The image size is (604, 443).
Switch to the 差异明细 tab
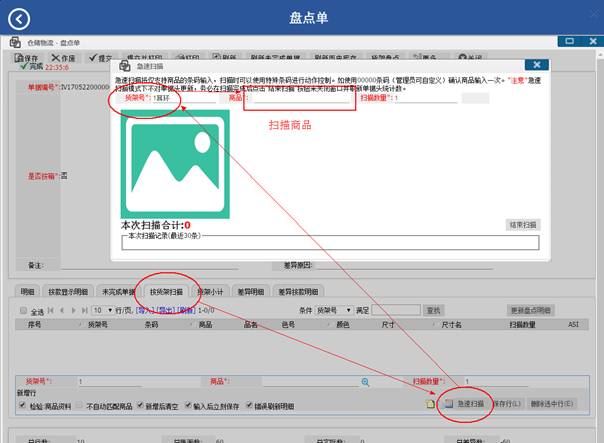tap(250, 292)
